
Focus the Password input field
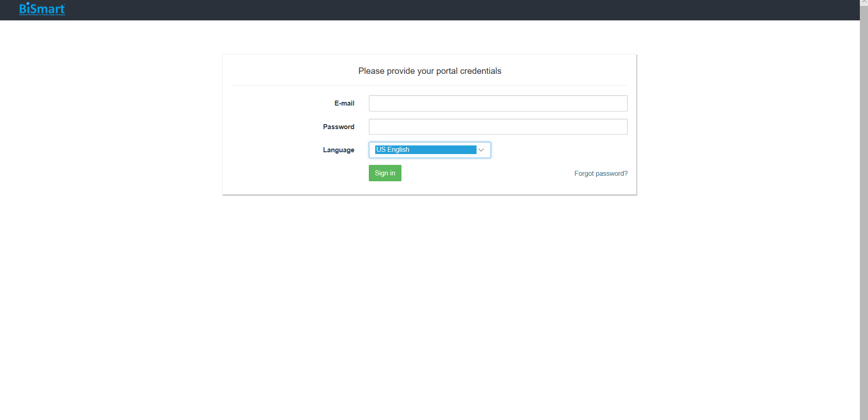(498, 127)
